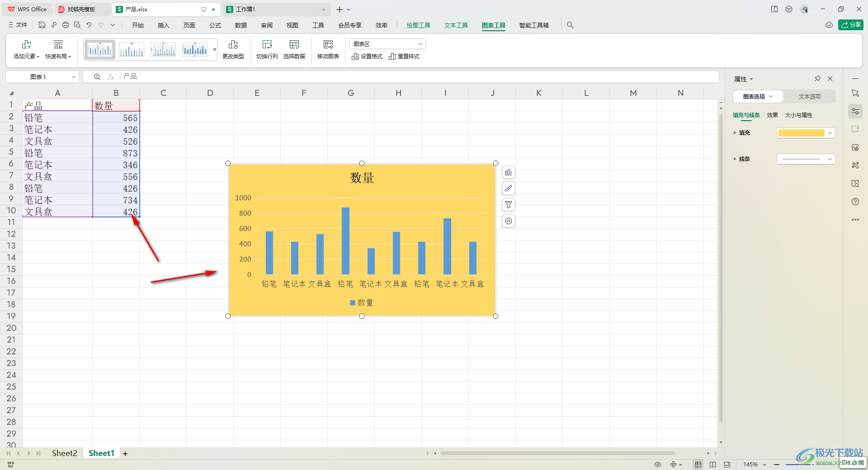Open chart filter funnel button
Viewport: 868px width, 470px height.
(509, 205)
